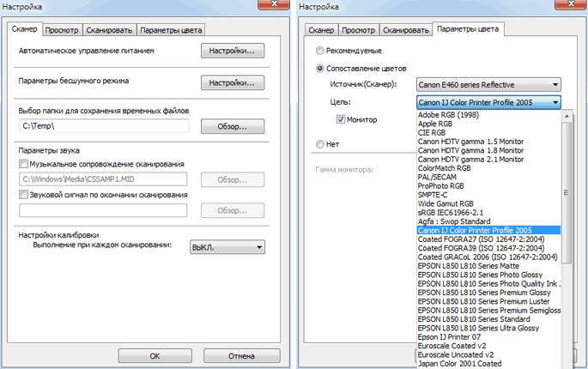Select Сопоставление цветов radio button
Viewport: 588px width, 369px height.
tap(320, 69)
